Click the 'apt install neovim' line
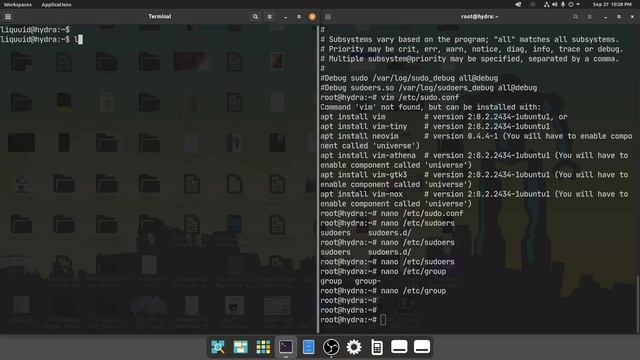This screenshot has width=640, height=360. coord(476,141)
